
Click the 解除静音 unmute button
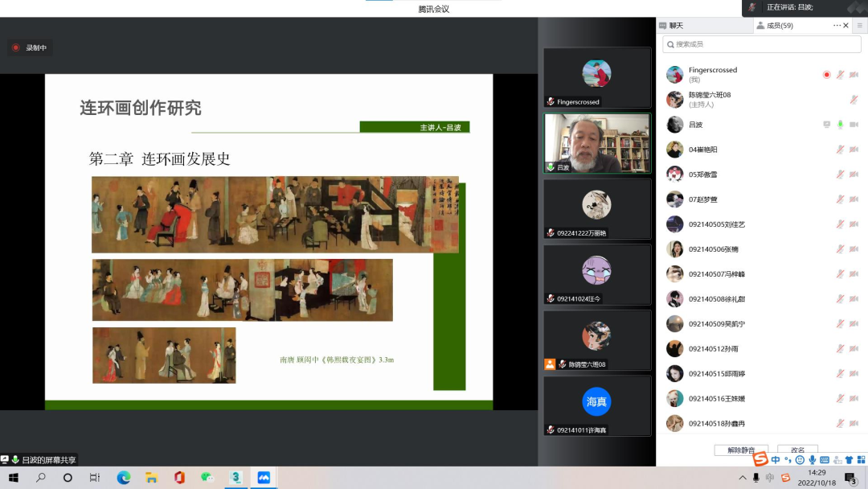click(x=740, y=450)
